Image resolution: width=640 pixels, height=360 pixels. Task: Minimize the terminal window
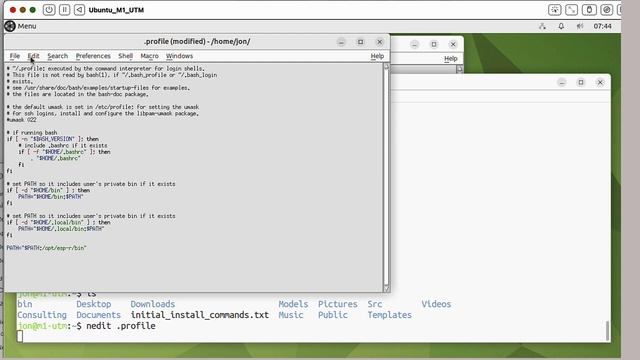click(562, 82)
